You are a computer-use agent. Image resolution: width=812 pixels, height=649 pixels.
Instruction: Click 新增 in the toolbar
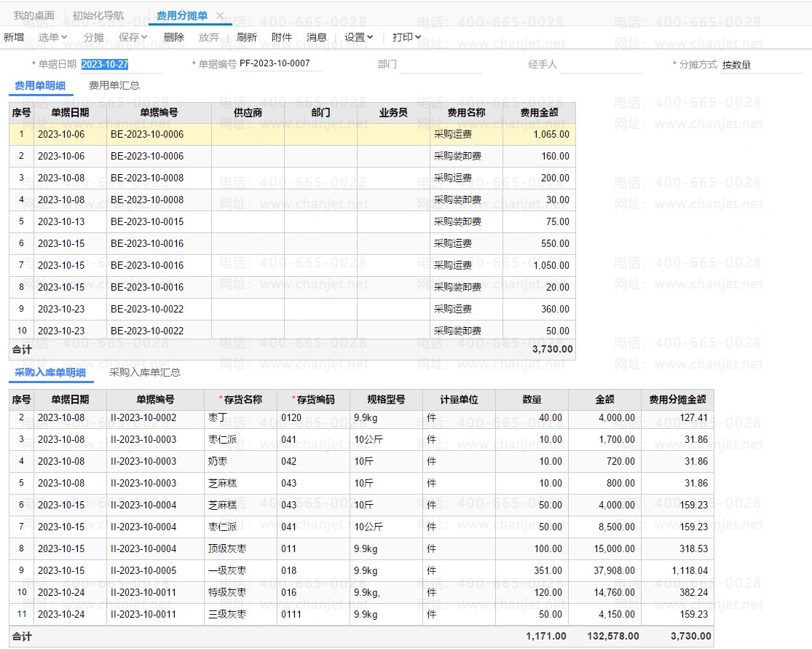pos(14,37)
